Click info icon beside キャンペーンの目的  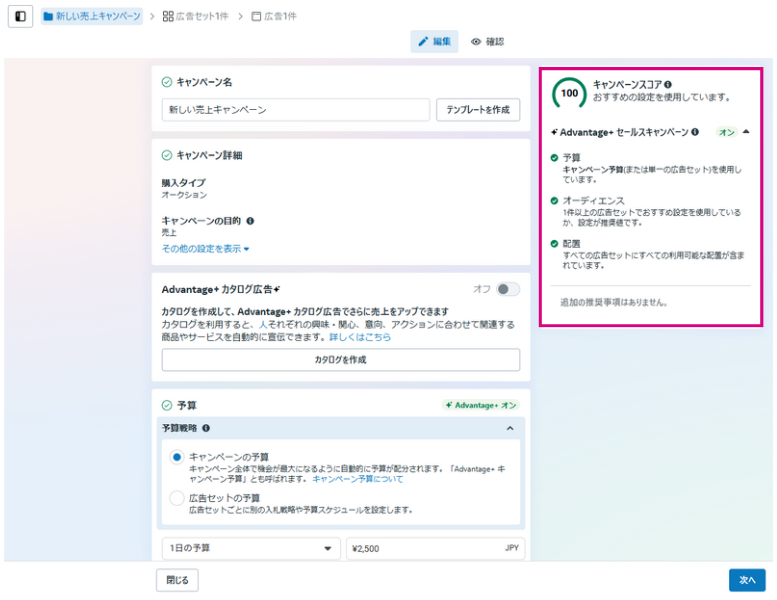coord(250,221)
